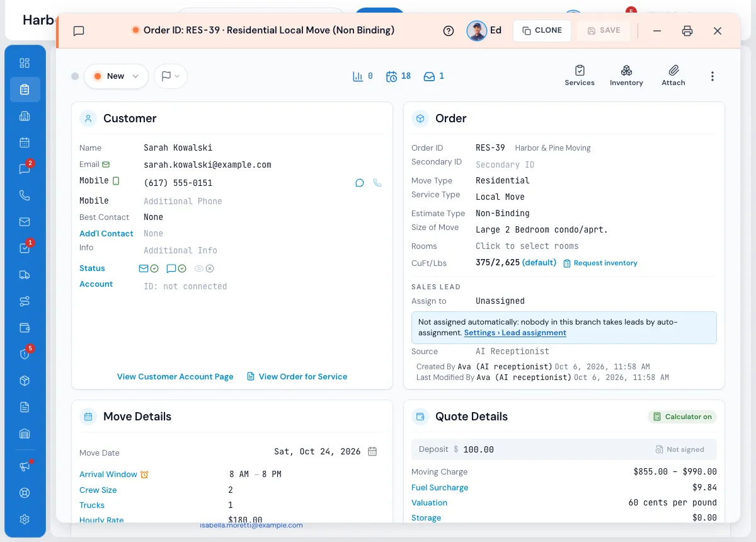The image size is (756, 542).
Task: Click the Secondary ID input field
Action: tap(505, 164)
